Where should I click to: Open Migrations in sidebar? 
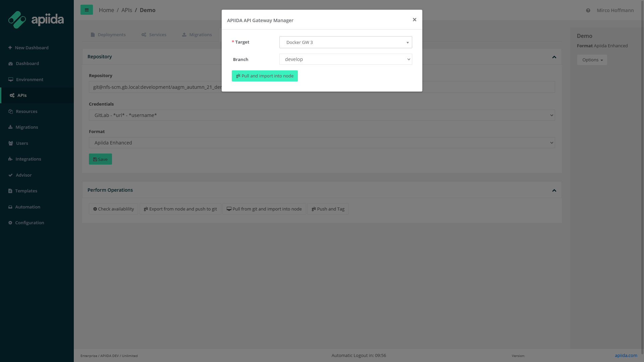[37, 127]
